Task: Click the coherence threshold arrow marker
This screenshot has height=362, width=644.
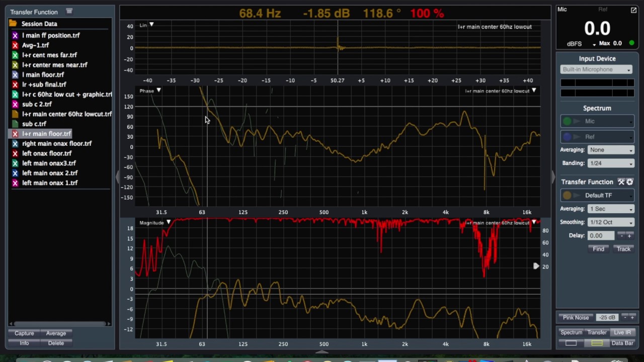Action: [x=536, y=266]
